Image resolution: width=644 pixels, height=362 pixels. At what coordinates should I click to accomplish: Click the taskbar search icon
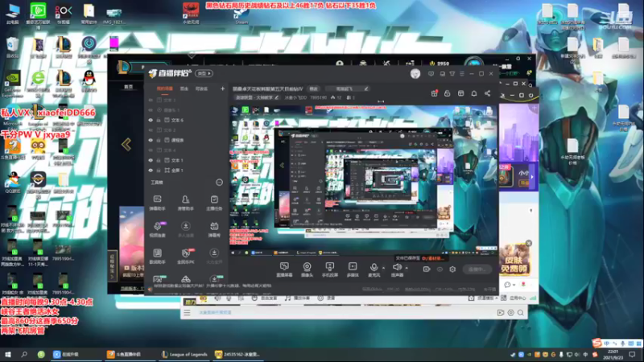24,354
